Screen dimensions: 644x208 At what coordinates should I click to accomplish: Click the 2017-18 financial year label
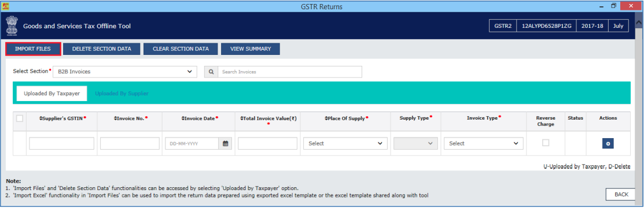(593, 25)
